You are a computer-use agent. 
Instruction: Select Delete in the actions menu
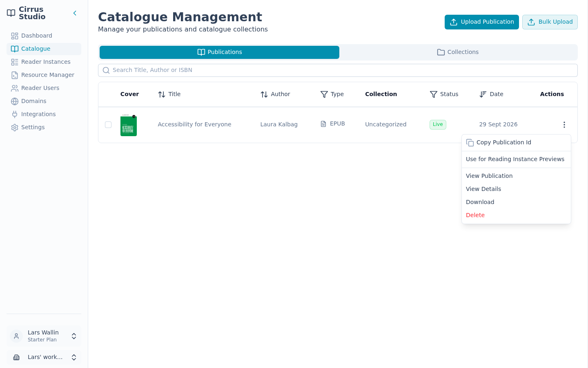tap(516, 215)
